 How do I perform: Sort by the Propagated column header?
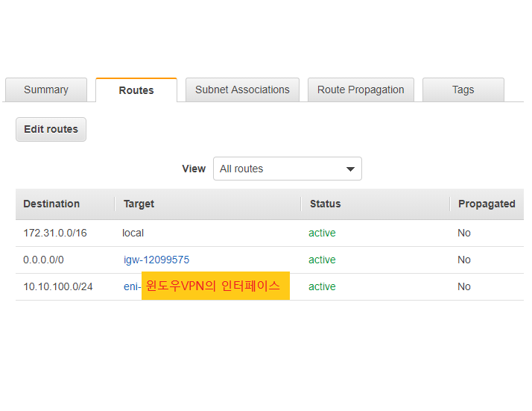tap(487, 204)
